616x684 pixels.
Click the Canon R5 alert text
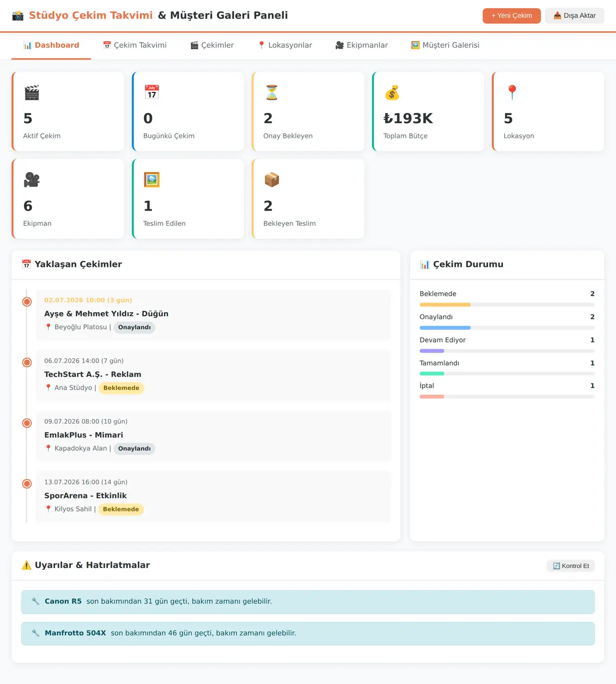click(x=158, y=601)
